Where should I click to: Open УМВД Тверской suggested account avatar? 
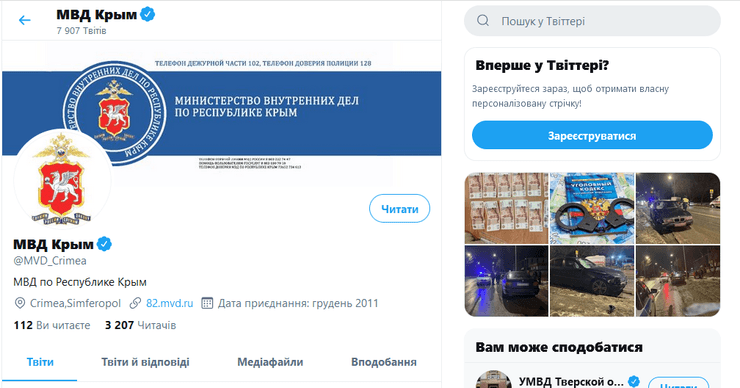pos(493,380)
